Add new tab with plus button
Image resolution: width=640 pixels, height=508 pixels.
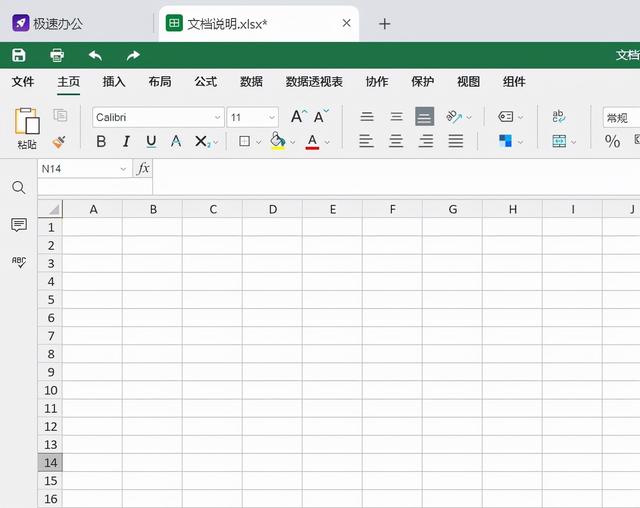click(384, 24)
